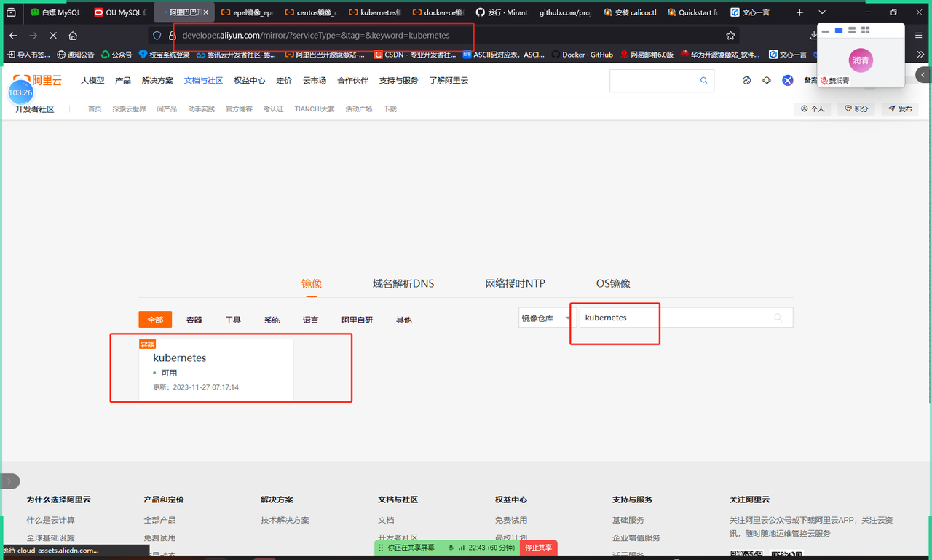This screenshot has width=932, height=560.
Task: Open TIANCHI大赛 community link
Action: [315, 109]
